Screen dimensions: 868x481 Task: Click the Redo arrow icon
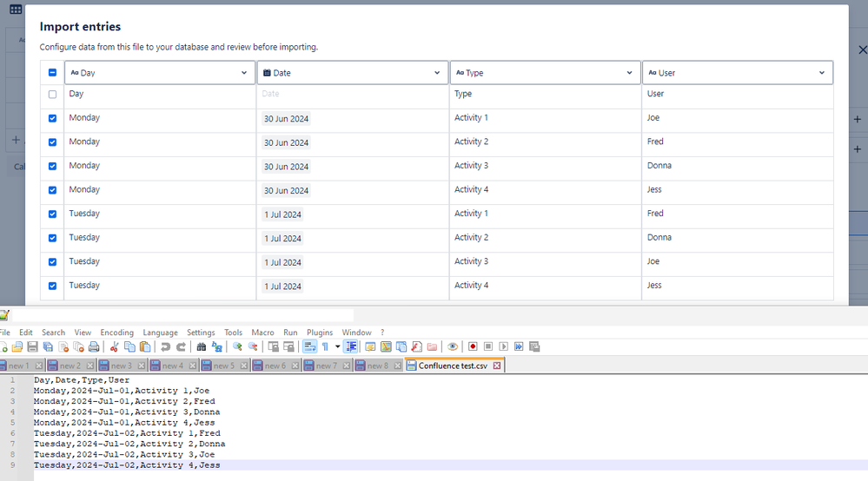click(181, 346)
